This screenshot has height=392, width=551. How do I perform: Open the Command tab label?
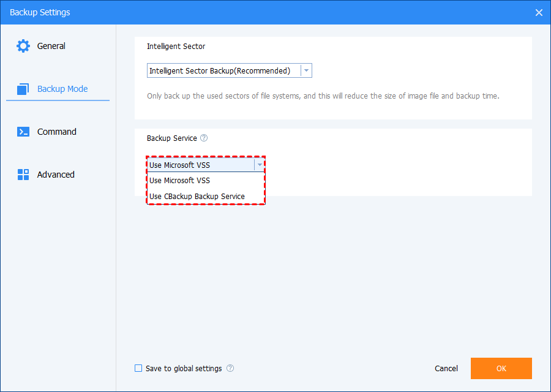tap(57, 132)
